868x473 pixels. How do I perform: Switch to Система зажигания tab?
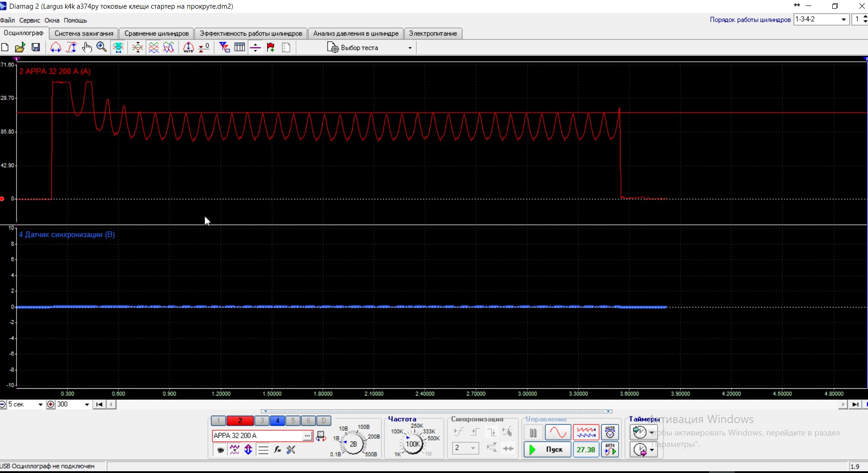click(84, 33)
